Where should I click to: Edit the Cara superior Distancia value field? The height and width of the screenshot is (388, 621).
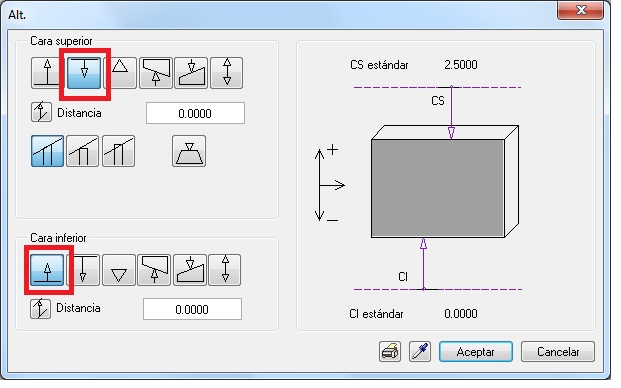[x=195, y=114]
